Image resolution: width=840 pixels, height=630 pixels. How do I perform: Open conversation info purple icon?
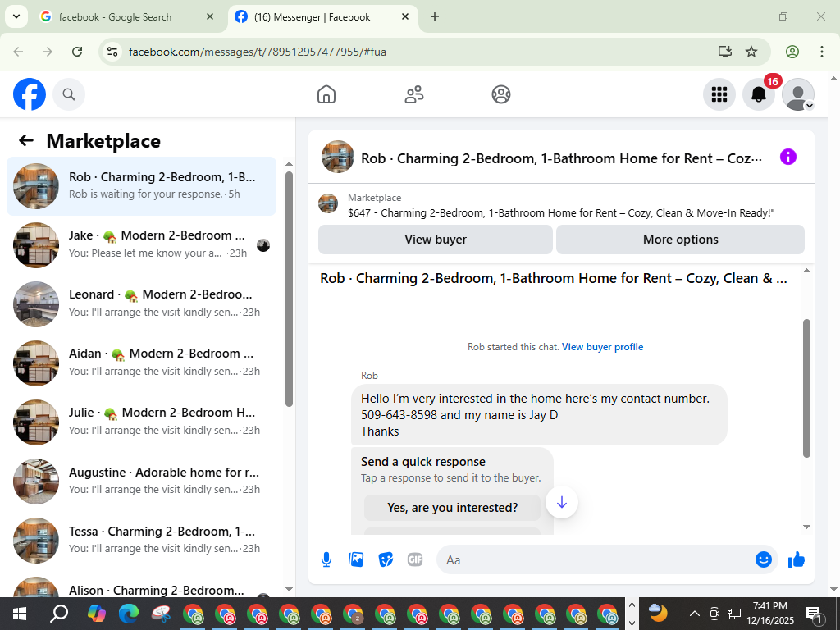click(788, 157)
